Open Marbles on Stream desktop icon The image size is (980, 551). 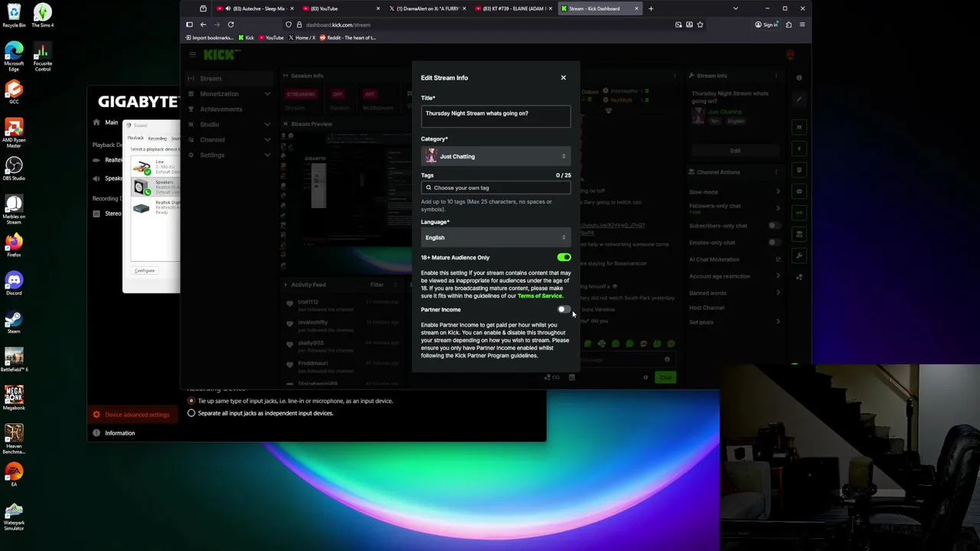point(14,208)
